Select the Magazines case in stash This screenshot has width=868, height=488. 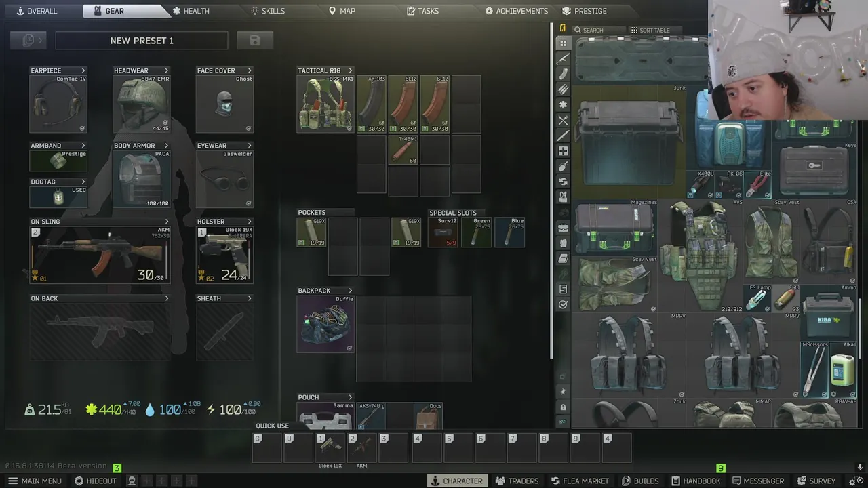[615, 226]
